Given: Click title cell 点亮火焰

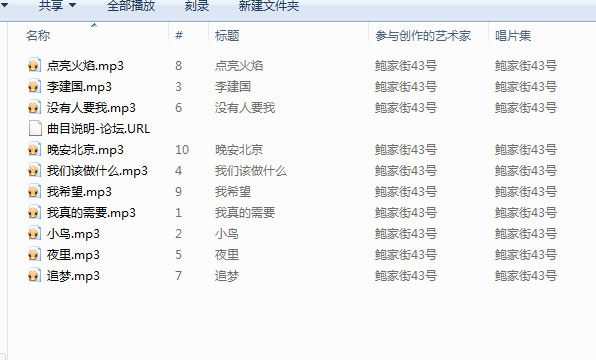Looking at the screenshot, I should (x=239, y=66).
